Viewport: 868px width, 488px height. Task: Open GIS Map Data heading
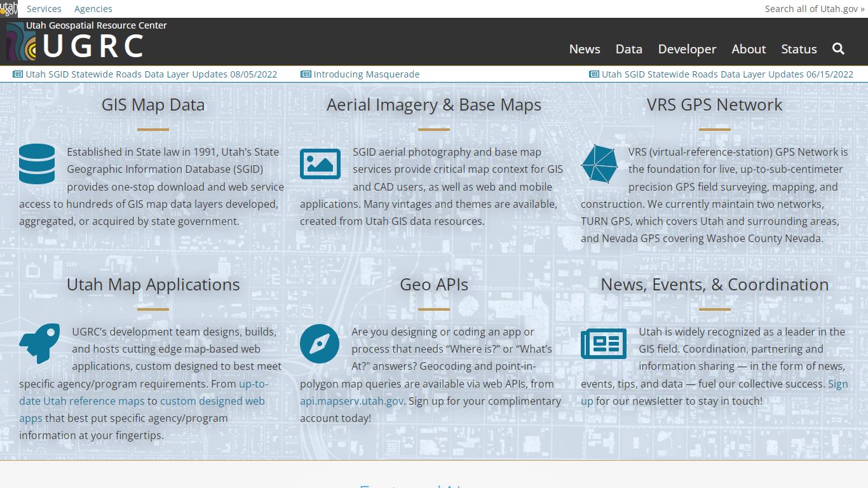(x=153, y=105)
